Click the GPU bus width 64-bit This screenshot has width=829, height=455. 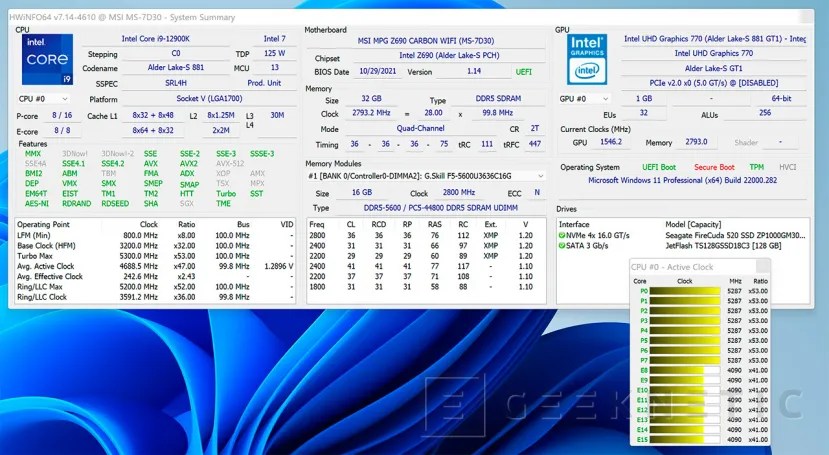781,99
